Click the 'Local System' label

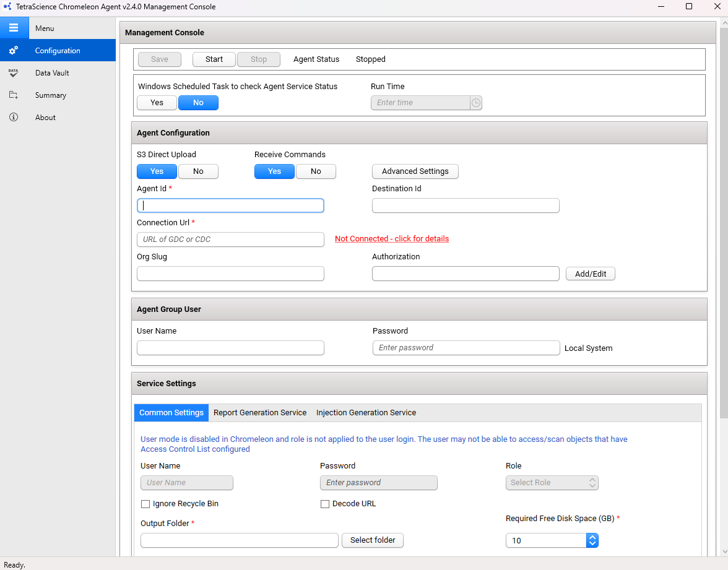click(588, 348)
